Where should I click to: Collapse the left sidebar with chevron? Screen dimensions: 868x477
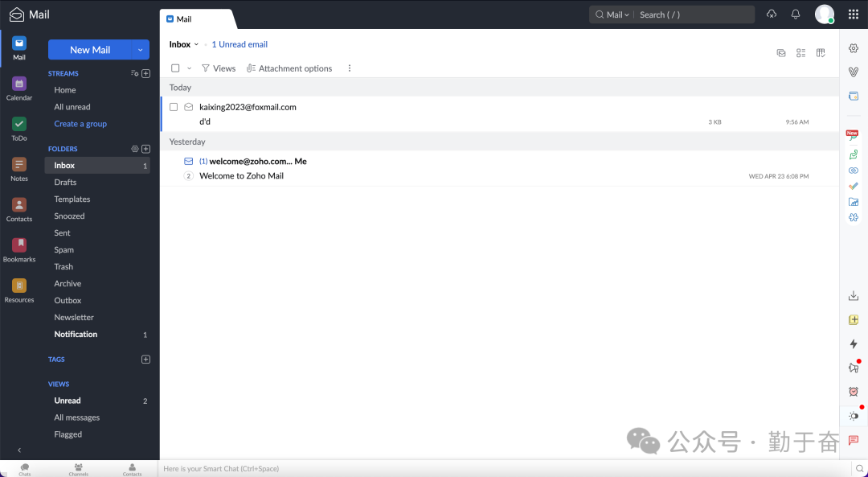point(19,450)
